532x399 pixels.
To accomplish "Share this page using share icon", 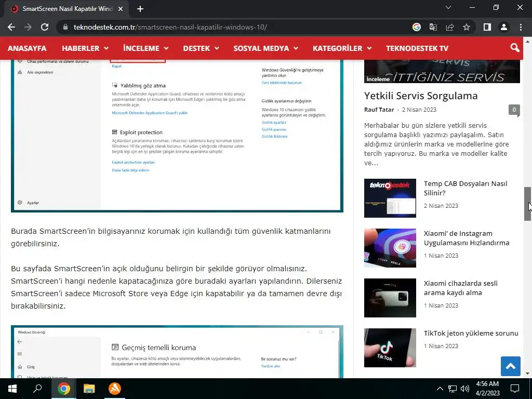I will [x=450, y=27].
